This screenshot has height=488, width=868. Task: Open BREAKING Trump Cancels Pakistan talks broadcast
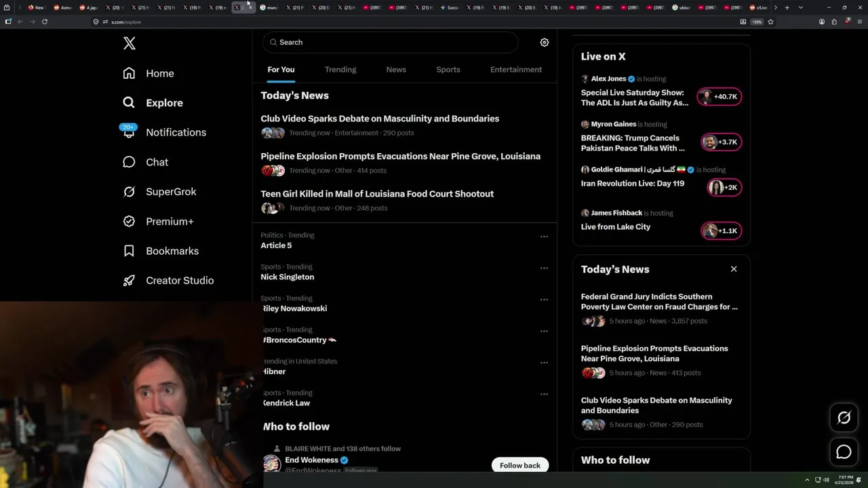click(633, 143)
